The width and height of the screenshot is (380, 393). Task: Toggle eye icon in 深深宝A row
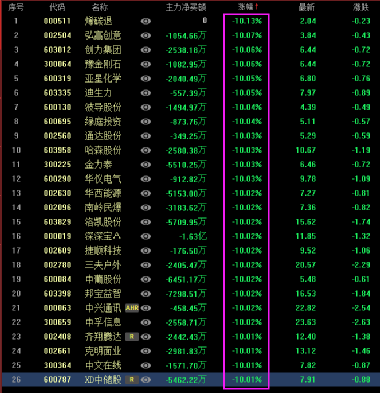click(146, 236)
